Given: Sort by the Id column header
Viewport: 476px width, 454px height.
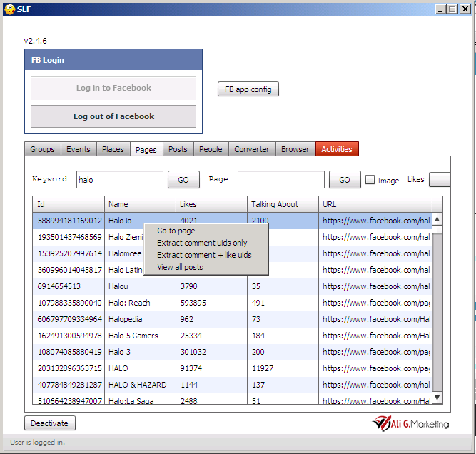Looking at the screenshot, I should (69, 204).
